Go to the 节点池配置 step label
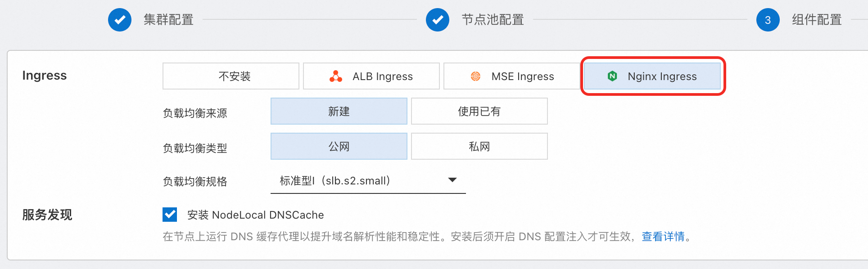 (x=493, y=20)
